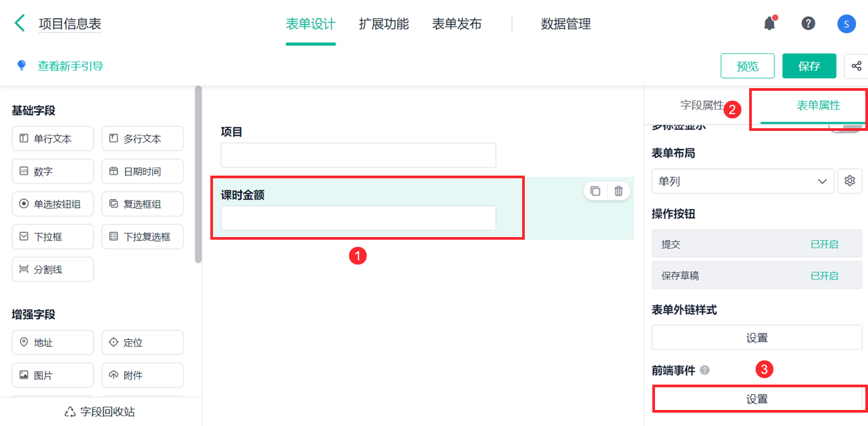Add a 定位 field
868x426 pixels.
[x=142, y=343]
